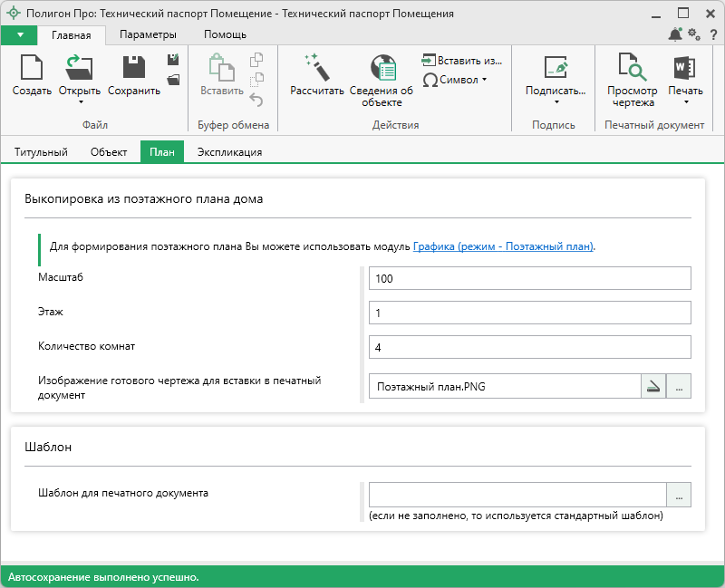Open Сведения об объекте globe icon

pos(382,69)
